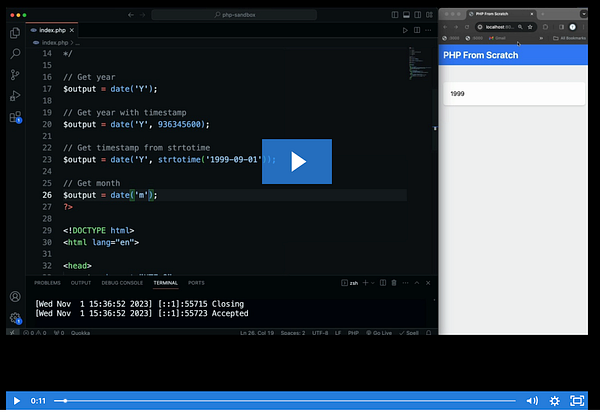Open Run and Debug in the activity bar
The image size is (600, 418).
pyautogui.click(x=15, y=96)
